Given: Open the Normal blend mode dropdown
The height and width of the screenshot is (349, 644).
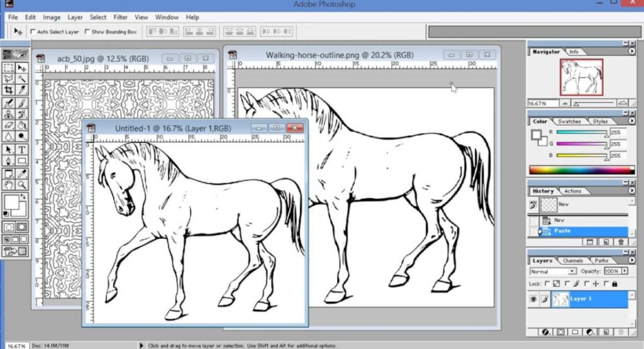Looking at the screenshot, I should pos(552,271).
